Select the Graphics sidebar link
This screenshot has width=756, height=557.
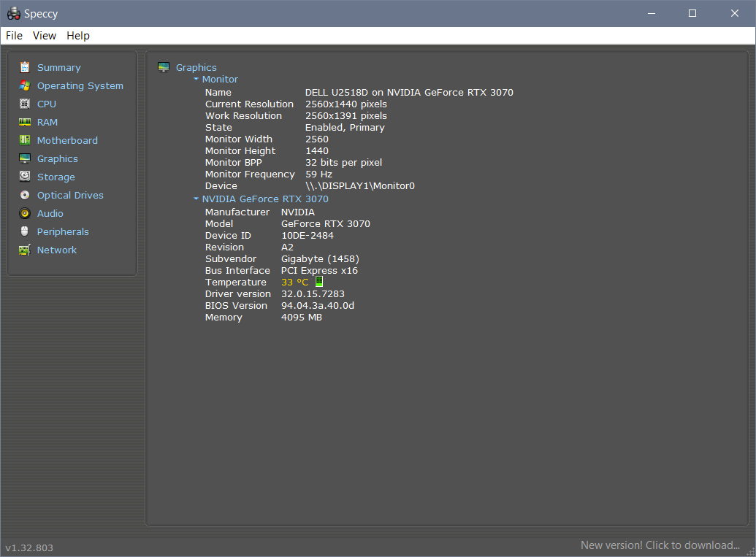tap(58, 159)
